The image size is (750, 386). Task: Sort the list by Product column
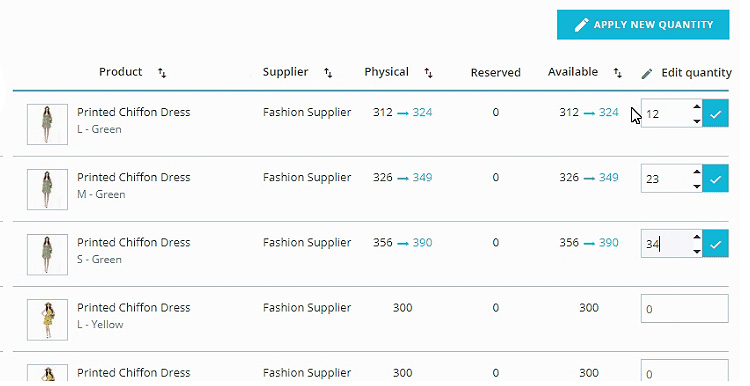pos(162,73)
